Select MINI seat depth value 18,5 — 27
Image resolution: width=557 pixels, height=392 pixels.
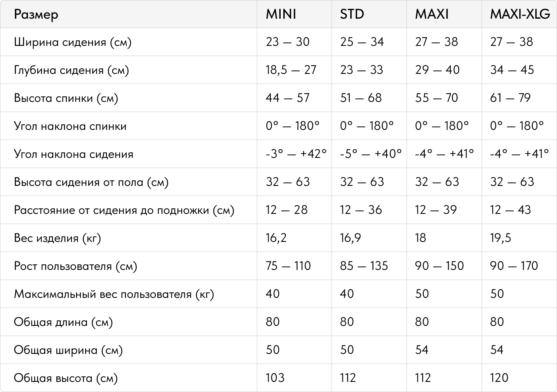click(x=291, y=70)
